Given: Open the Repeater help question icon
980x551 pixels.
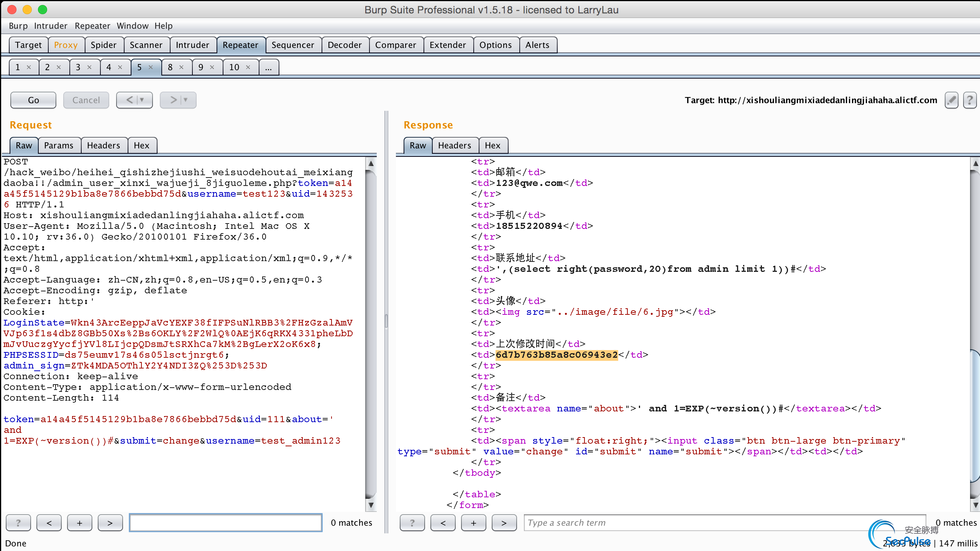Looking at the screenshot, I should point(970,100).
